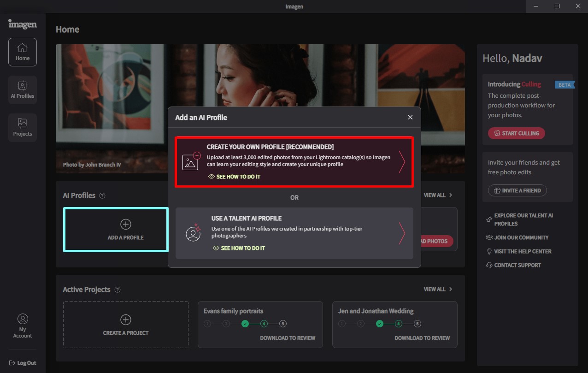Image resolution: width=588 pixels, height=373 pixels.
Task: Open Active Projects help question mark
Action: point(118,290)
